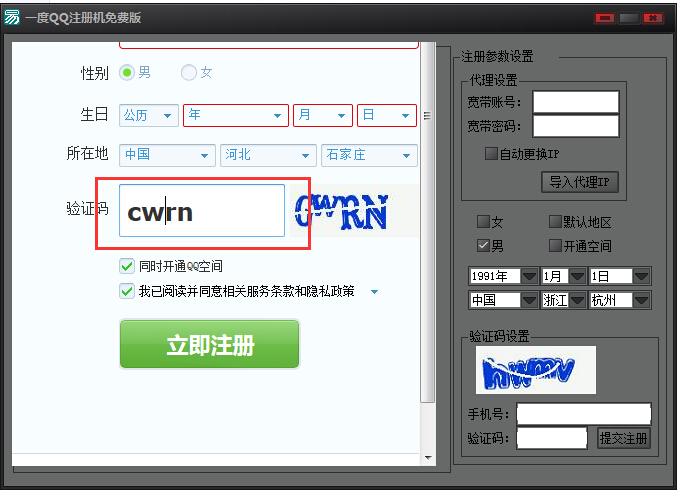Viewport: 677px width, 490px height.
Task: Click the green 立即注册 button
Action: [209, 345]
